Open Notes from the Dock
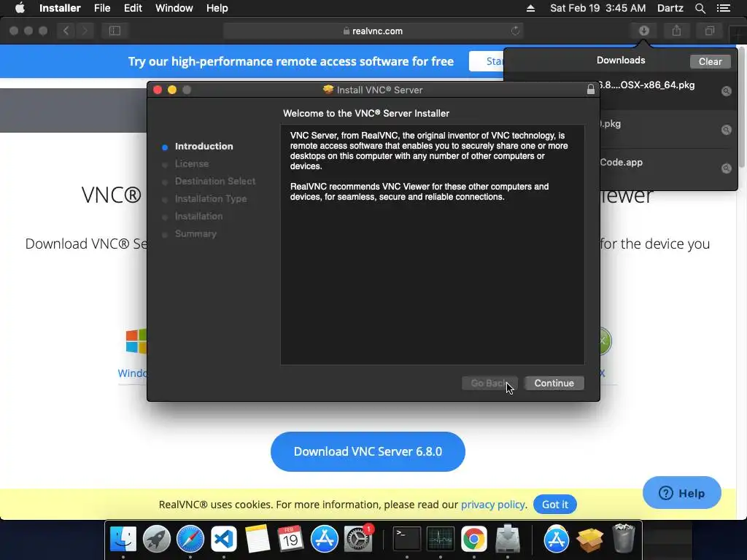Screen dimensions: 747x560 pyautogui.click(x=258, y=539)
